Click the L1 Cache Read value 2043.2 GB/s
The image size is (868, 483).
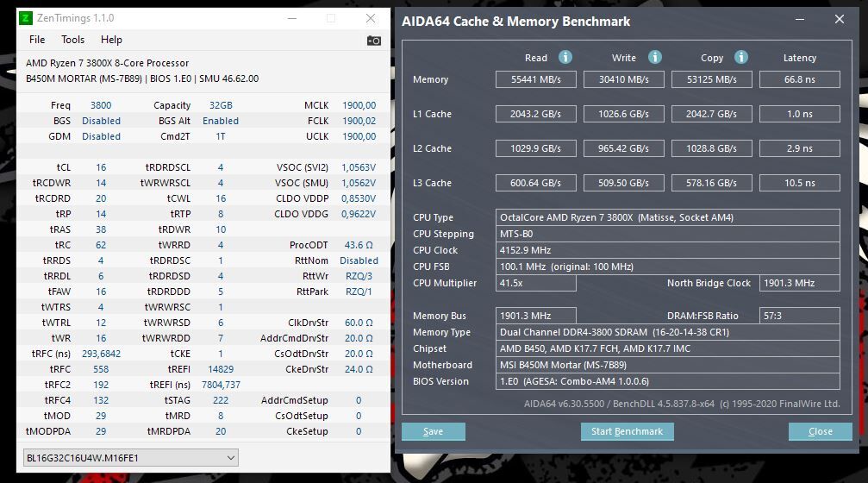click(x=536, y=114)
